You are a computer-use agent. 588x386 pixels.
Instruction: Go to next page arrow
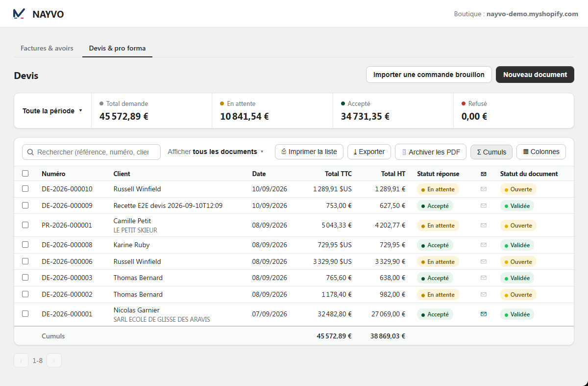tap(54, 360)
